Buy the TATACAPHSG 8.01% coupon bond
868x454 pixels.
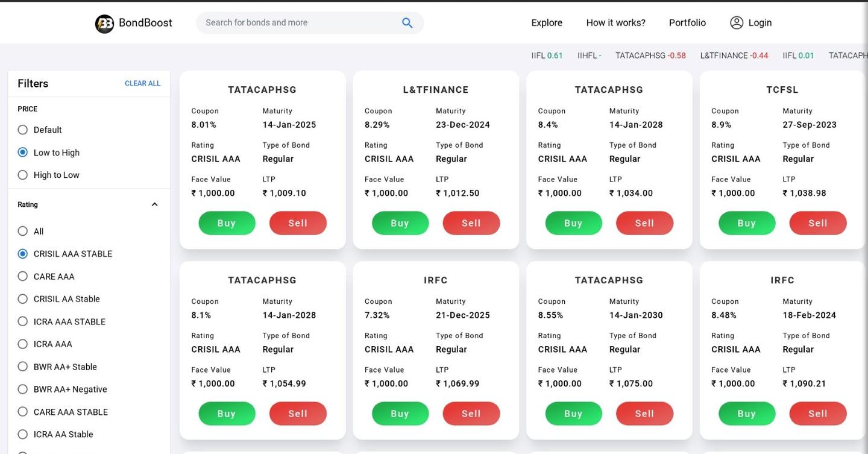227,223
